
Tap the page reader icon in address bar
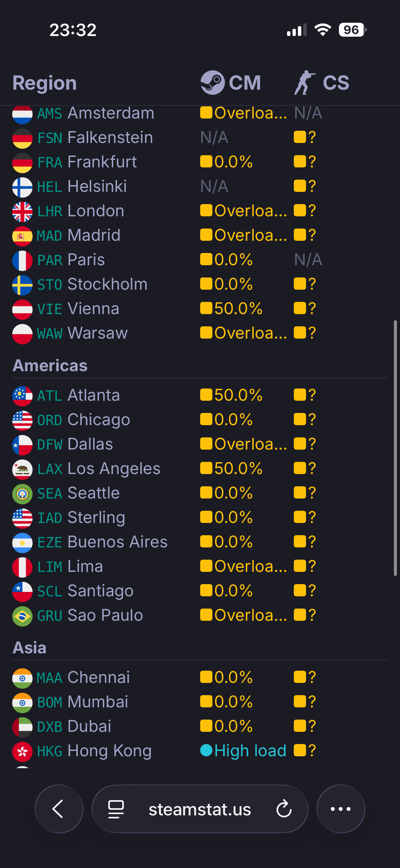[x=116, y=809]
